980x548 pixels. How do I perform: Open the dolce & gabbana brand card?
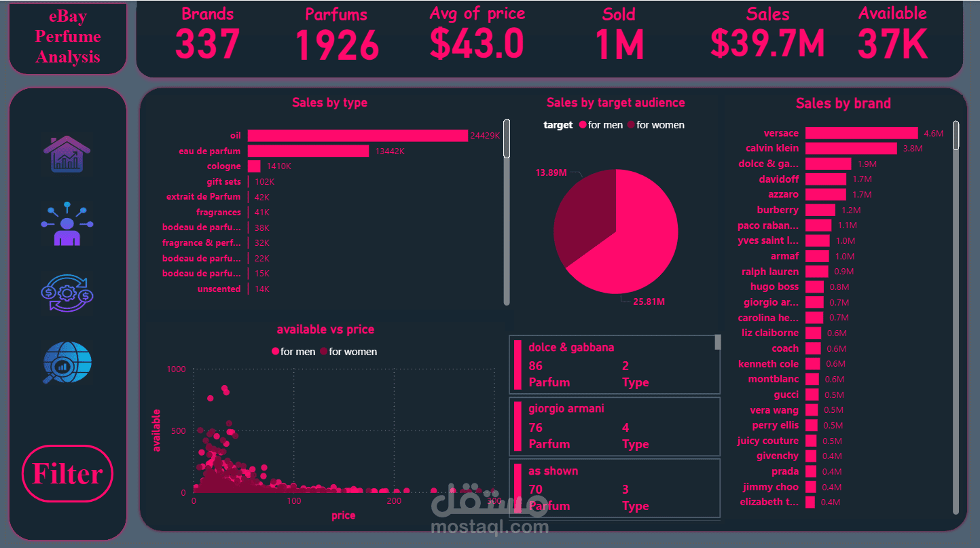coord(614,365)
